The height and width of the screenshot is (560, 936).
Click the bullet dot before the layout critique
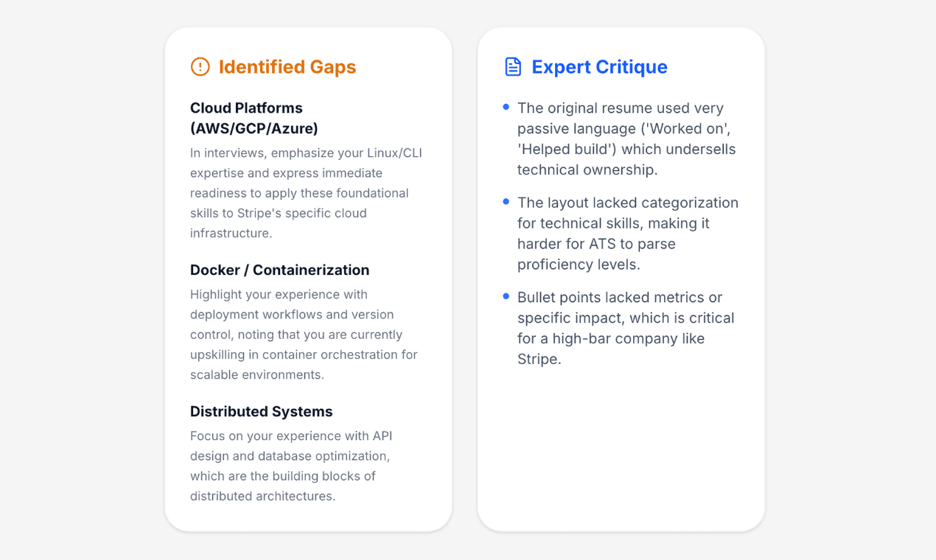point(506,202)
